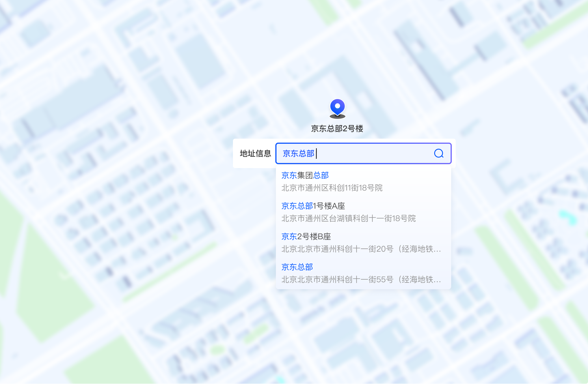Select the last 京东总部 suggestion

pyautogui.click(x=297, y=267)
